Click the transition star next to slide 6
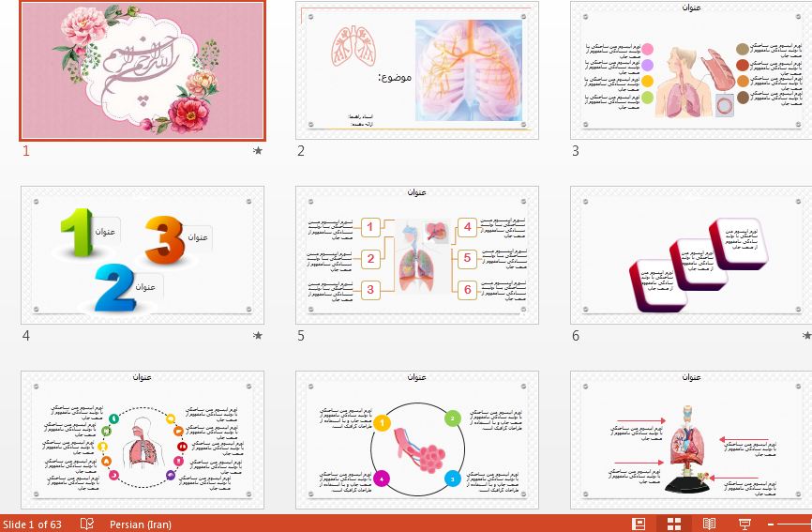This screenshot has height=532, width=812. [806, 335]
